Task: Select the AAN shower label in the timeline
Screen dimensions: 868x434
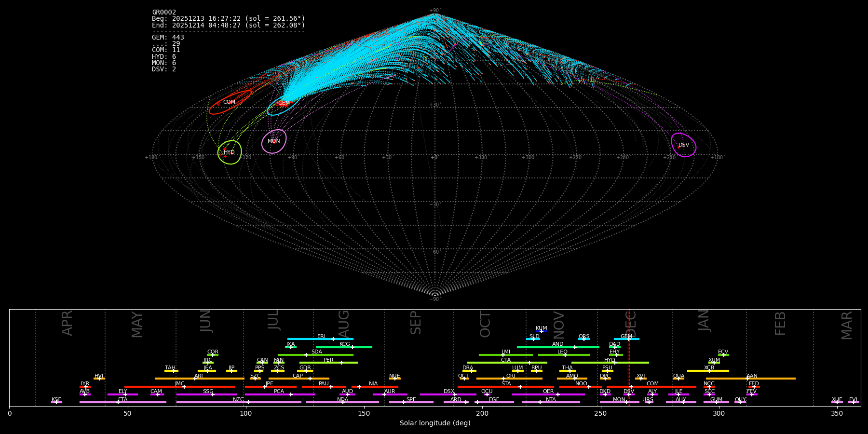Action: [x=752, y=376]
